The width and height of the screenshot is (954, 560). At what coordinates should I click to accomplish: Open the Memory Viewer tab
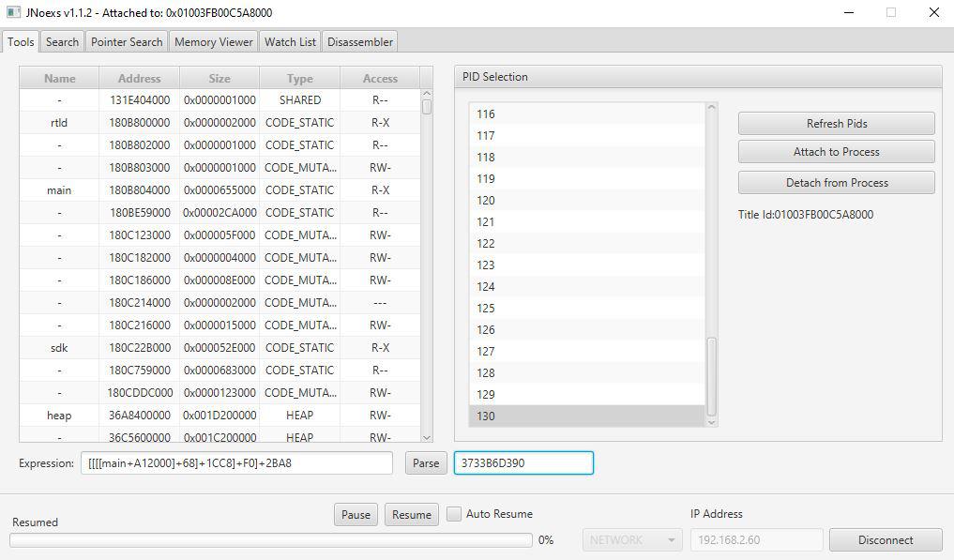(213, 41)
